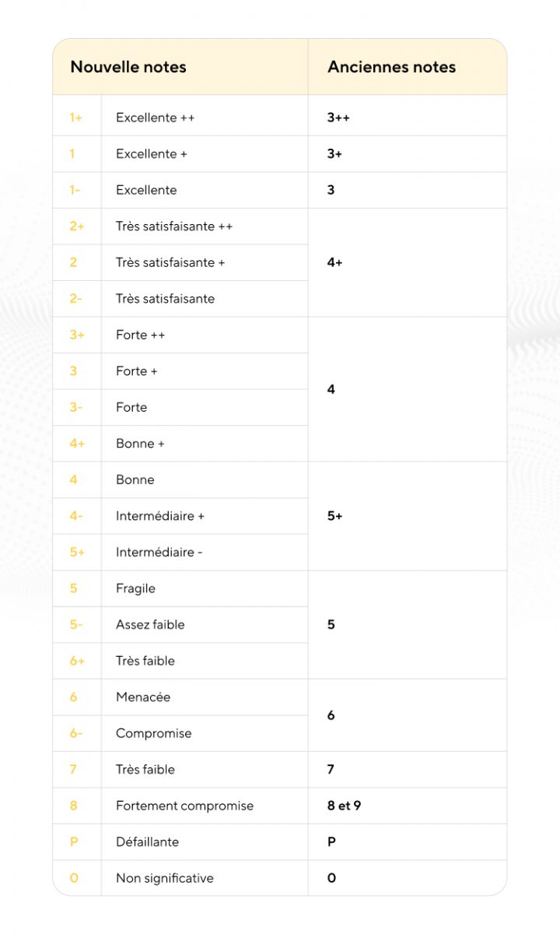Click the Anciennes notes column header
This screenshot has height=934, width=560.
391,67
